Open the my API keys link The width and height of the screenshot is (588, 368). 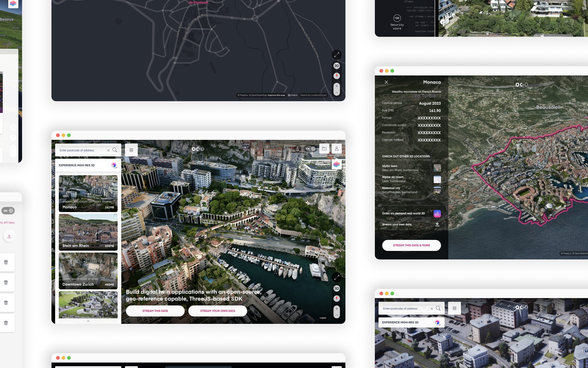pos(7,222)
